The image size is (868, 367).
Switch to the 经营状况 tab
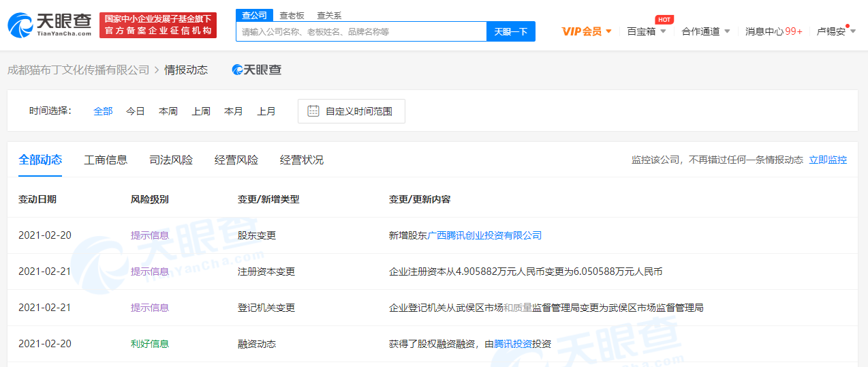point(302,160)
